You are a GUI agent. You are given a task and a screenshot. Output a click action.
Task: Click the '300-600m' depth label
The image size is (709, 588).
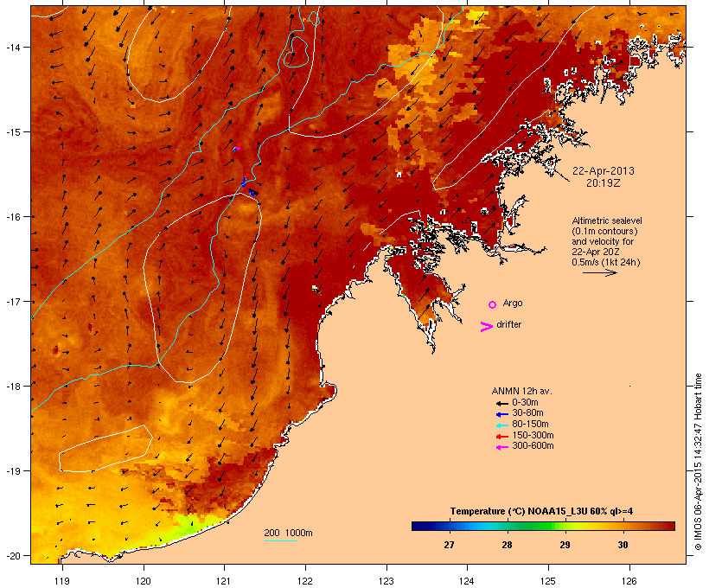(533, 446)
